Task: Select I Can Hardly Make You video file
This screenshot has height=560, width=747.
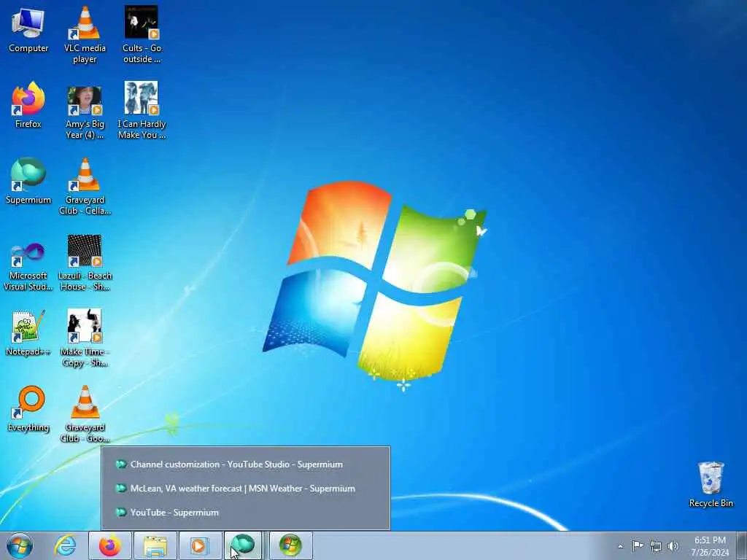Action: (142, 111)
